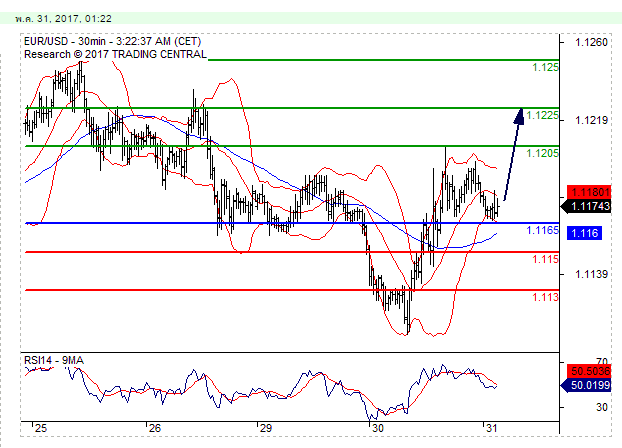Click date 29 on the time axis

pyautogui.click(x=264, y=427)
